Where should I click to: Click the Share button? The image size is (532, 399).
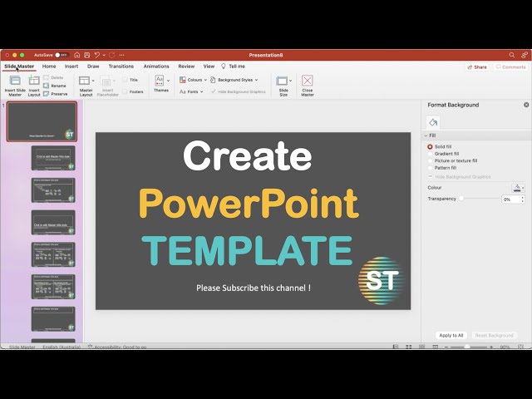click(x=477, y=67)
